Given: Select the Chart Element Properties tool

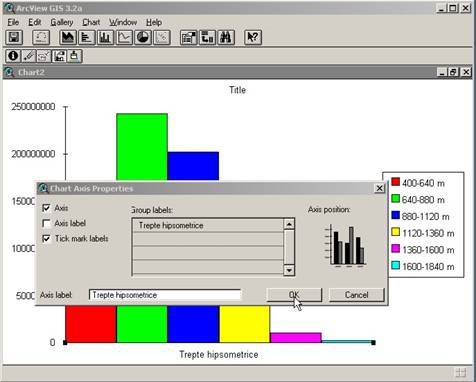Looking at the screenshot, I should click(59, 56).
